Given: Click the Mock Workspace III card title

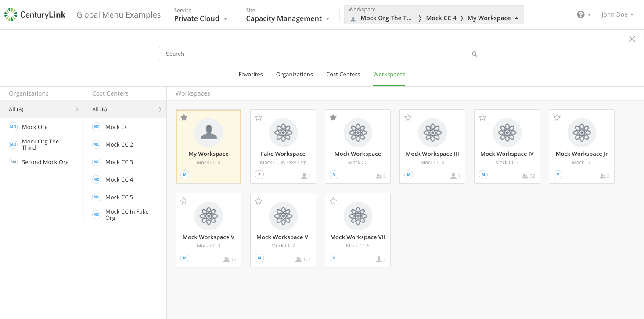Looking at the screenshot, I should click(432, 154).
